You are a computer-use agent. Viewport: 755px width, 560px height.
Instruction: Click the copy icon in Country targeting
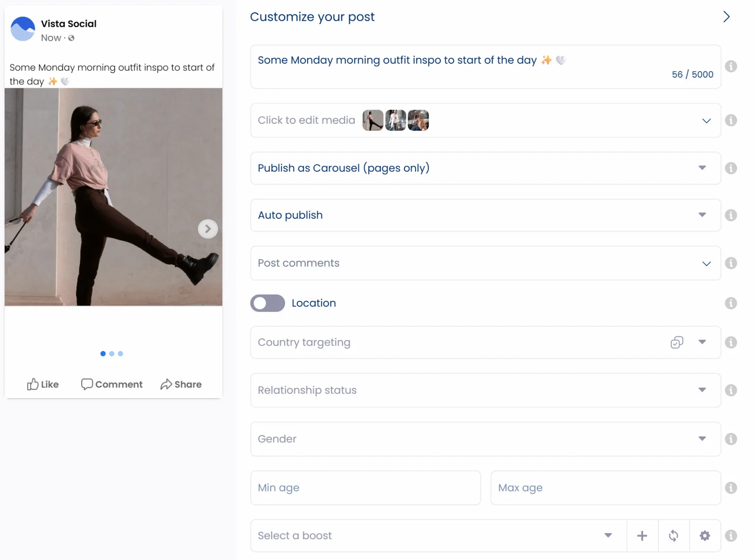tap(677, 342)
